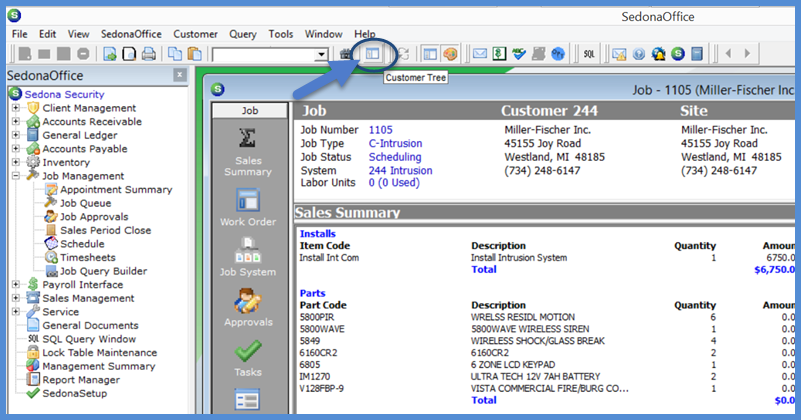The height and width of the screenshot is (420, 801).
Task: Close the SedonaOffice navigation panel
Action: click(179, 75)
